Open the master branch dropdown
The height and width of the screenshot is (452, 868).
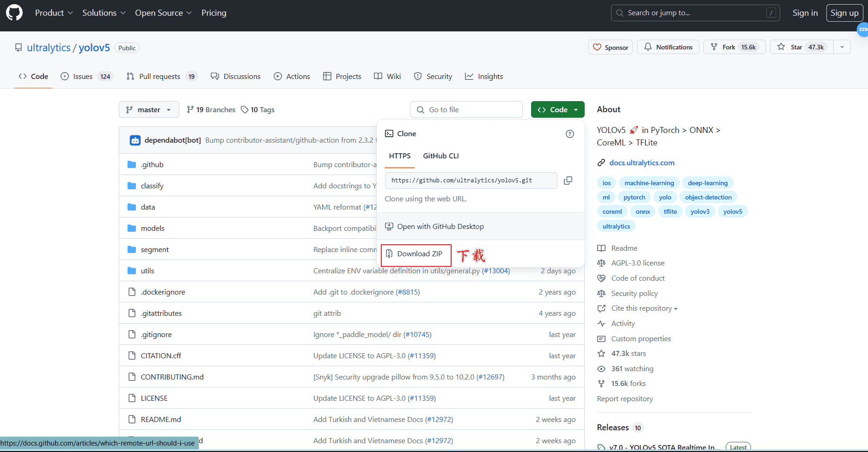(149, 109)
